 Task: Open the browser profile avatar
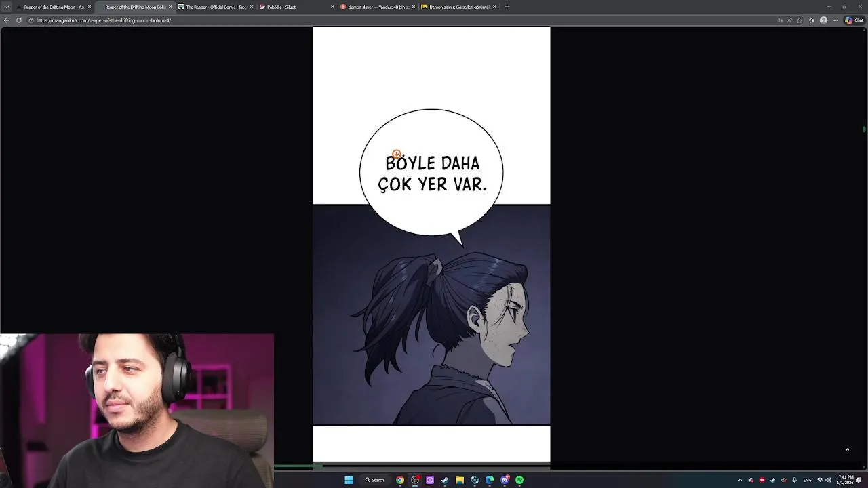(824, 20)
